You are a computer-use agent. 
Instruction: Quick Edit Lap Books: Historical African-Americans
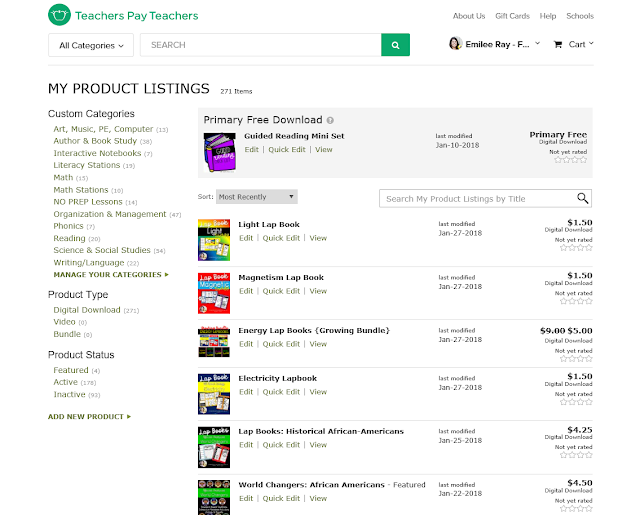(x=281, y=445)
